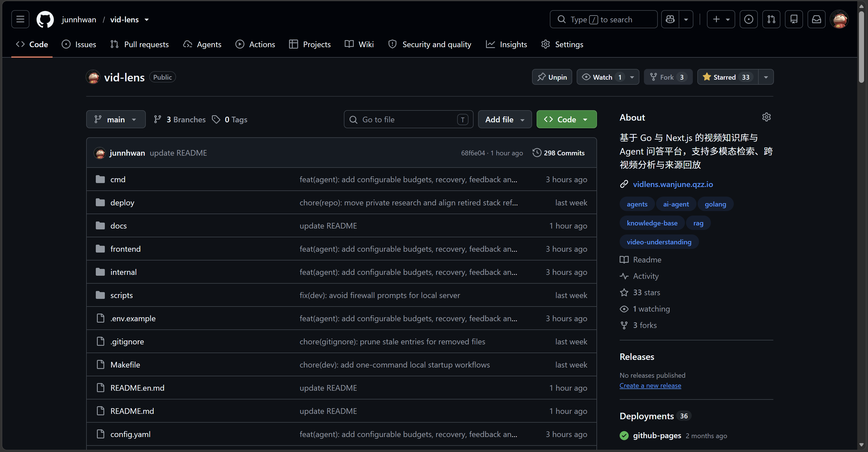Open the main branch selector dropdown
The height and width of the screenshot is (452, 868).
pyautogui.click(x=116, y=119)
